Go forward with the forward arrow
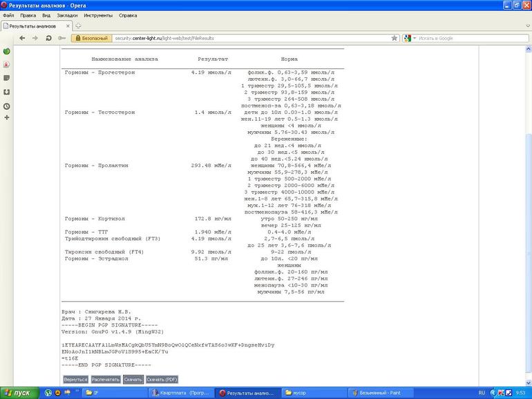 click(x=35, y=38)
